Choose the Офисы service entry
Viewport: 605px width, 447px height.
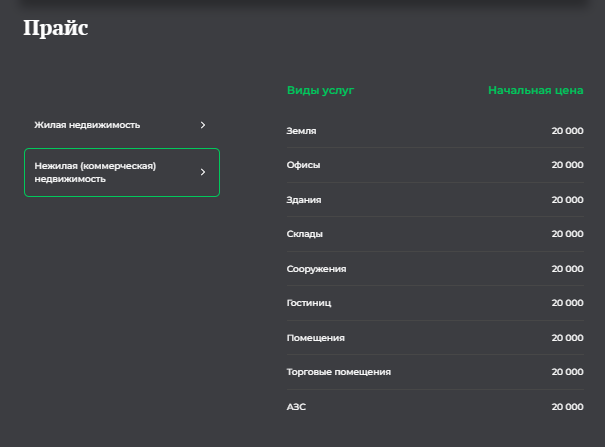click(304, 165)
